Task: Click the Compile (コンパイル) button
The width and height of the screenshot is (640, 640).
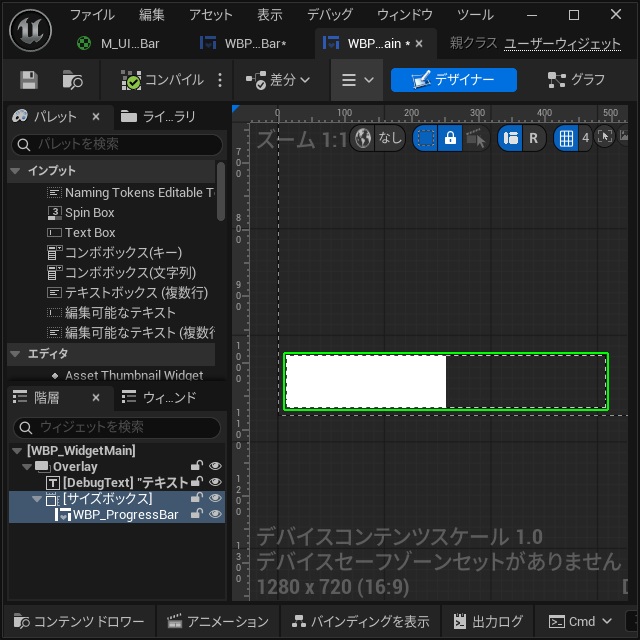Action: click(x=162, y=80)
